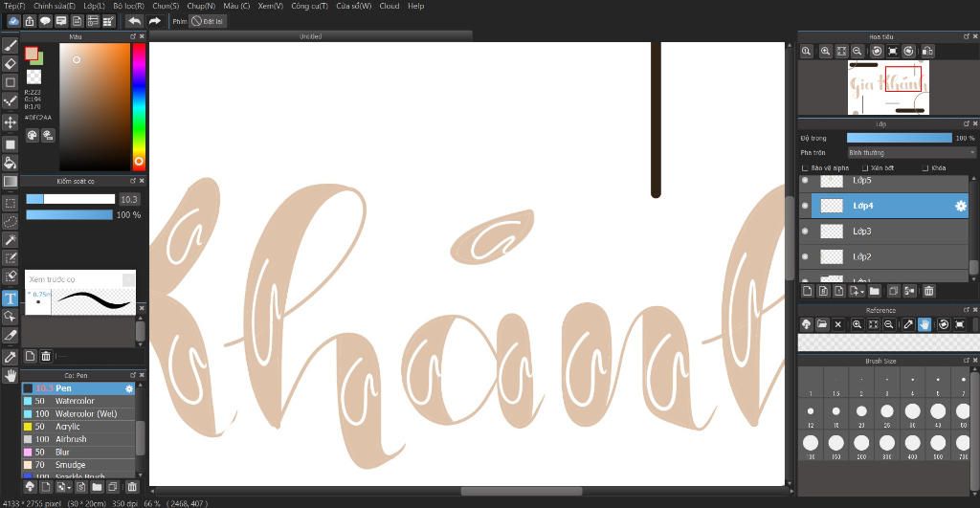Click the brush size slider bar
This screenshot has height=508, width=980.
[x=71, y=199]
